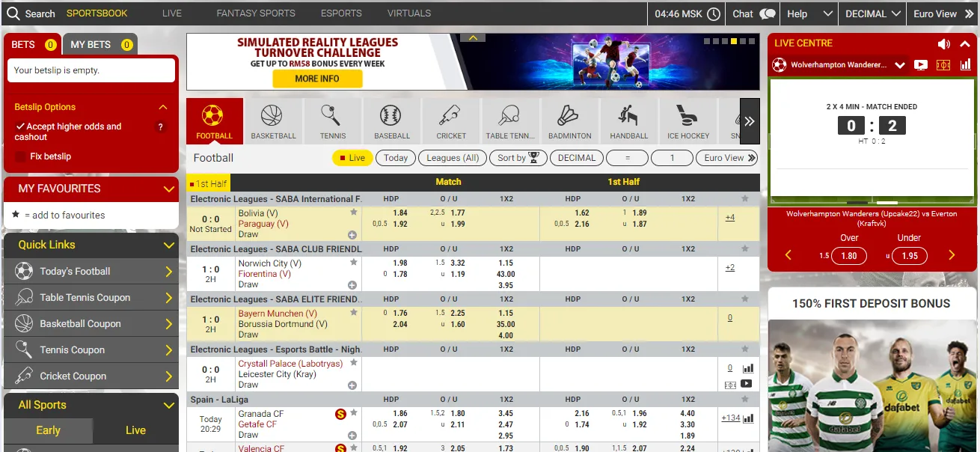Select the Baseball sport icon
The height and width of the screenshot is (452, 980).
coord(392,120)
